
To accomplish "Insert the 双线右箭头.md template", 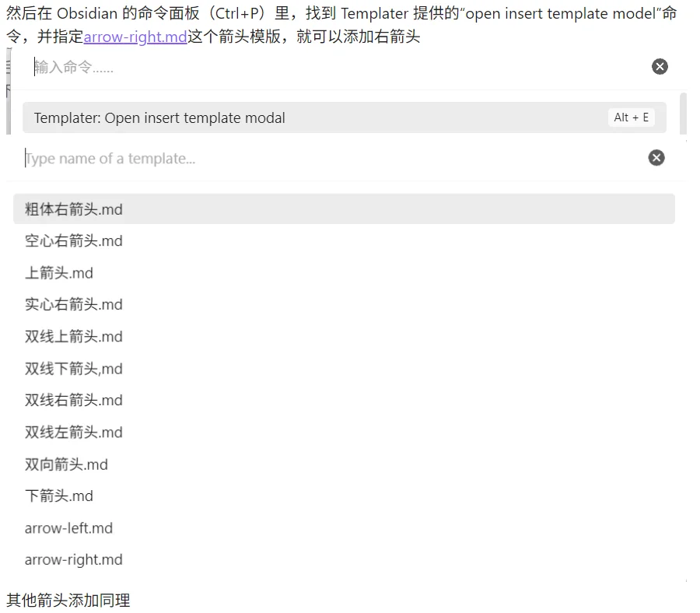I will (344, 400).
